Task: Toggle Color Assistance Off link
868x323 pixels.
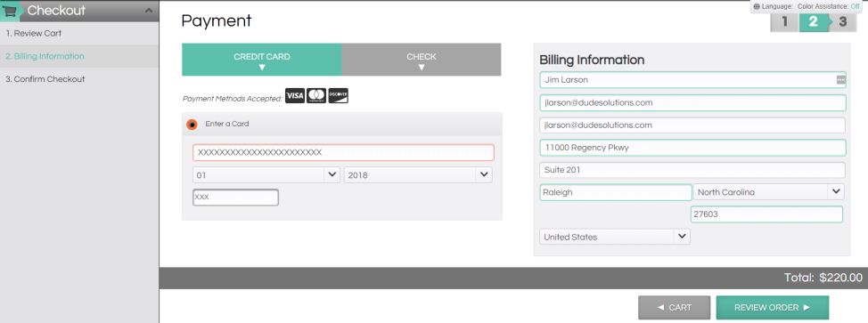Action: coord(855,6)
